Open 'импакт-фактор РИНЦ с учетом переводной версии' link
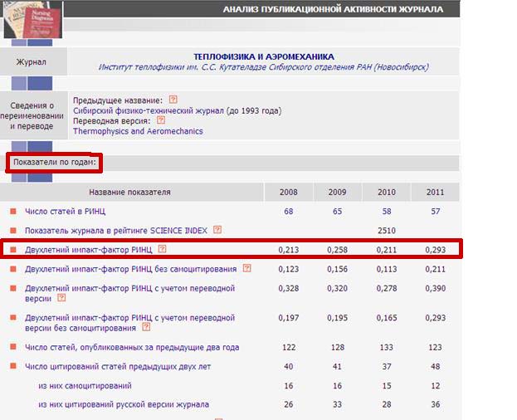 click(x=130, y=293)
